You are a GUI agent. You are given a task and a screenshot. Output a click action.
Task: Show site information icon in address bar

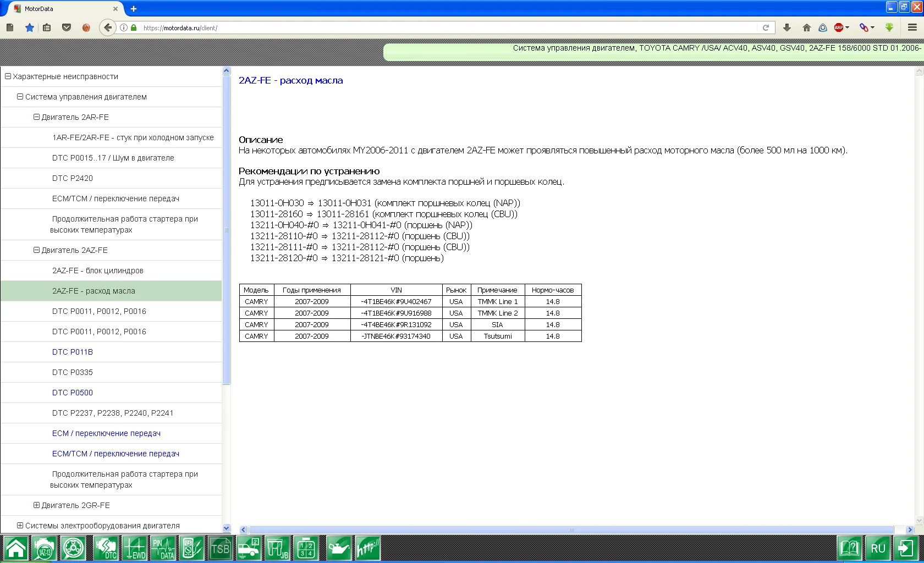[x=124, y=27]
